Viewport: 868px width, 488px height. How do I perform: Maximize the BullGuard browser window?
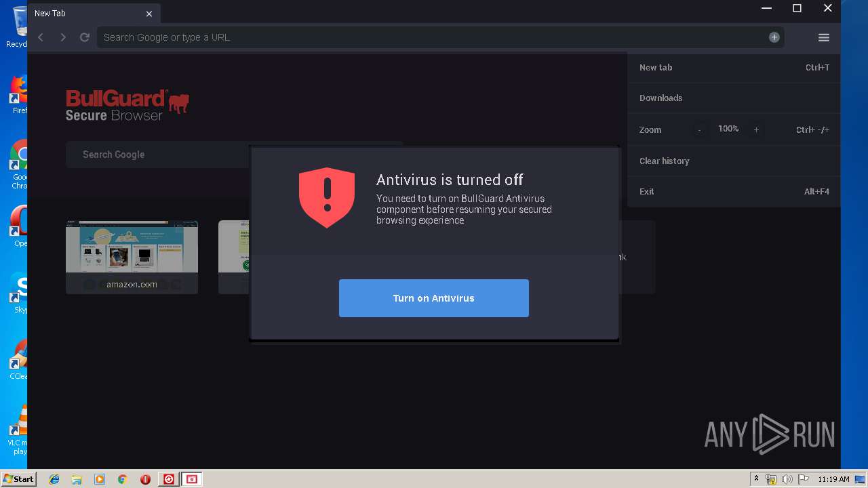click(x=797, y=8)
